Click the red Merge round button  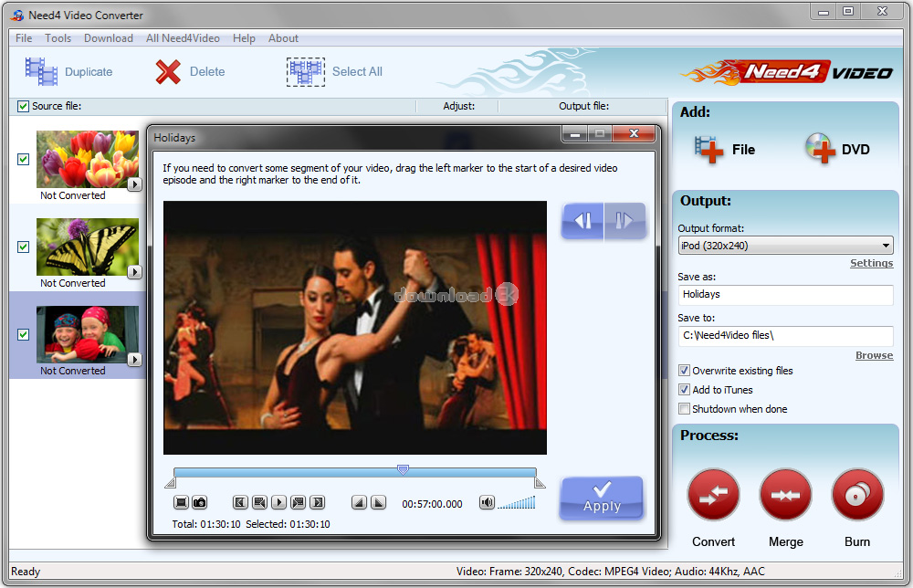pos(785,495)
